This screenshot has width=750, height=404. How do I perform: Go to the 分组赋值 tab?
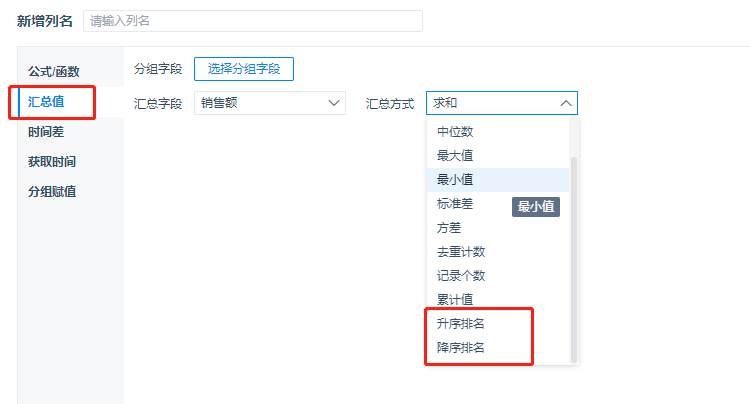pyautogui.click(x=52, y=192)
